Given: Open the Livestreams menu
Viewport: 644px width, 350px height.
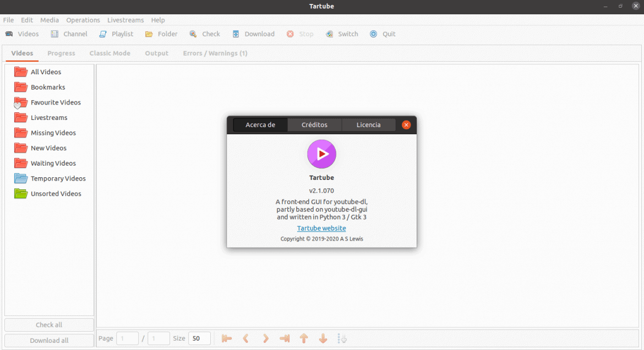Looking at the screenshot, I should point(125,20).
